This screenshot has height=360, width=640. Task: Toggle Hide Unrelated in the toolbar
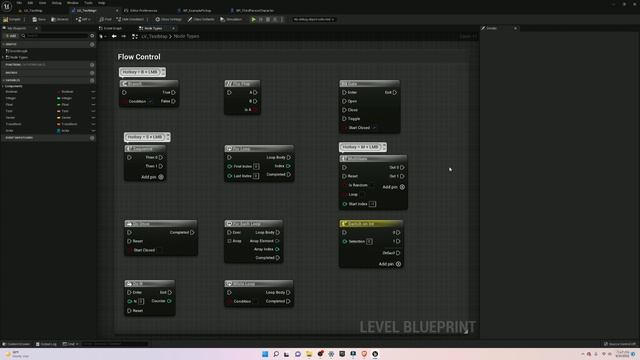(x=130, y=19)
